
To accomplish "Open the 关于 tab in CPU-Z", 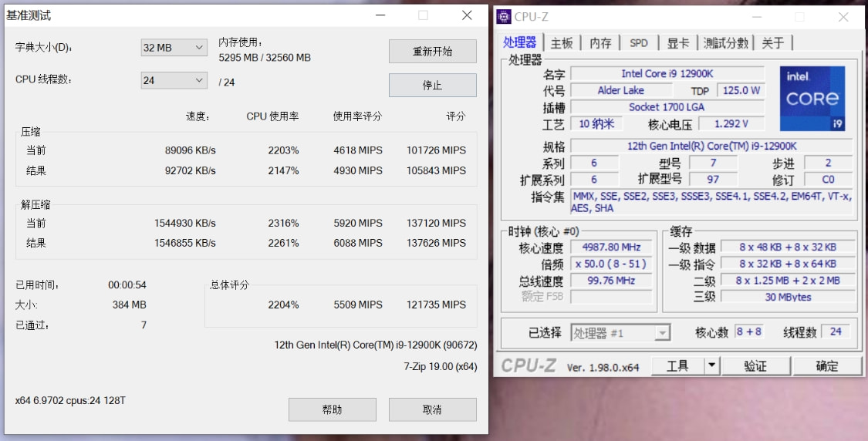I will pos(773,42).
